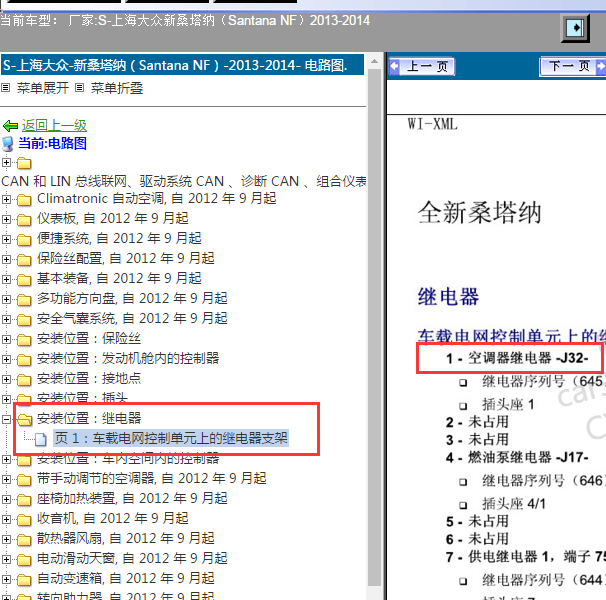
Task: Click folder icon of Climatronic 自动空调
Action: tap(24, 200)
